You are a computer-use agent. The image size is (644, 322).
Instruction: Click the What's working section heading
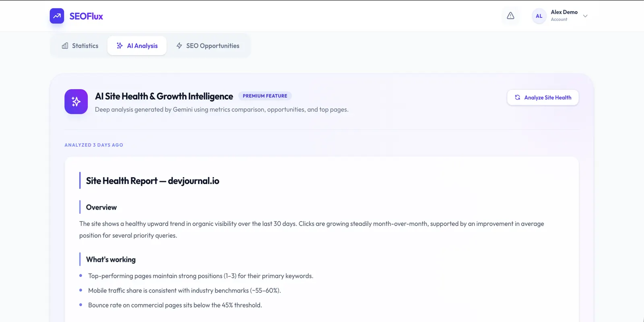111,260
